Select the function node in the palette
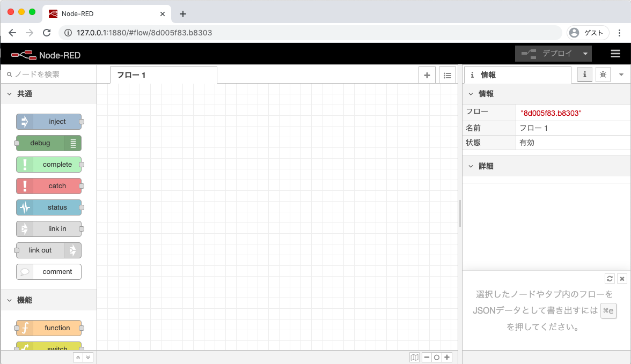 (x=49, y=328)
